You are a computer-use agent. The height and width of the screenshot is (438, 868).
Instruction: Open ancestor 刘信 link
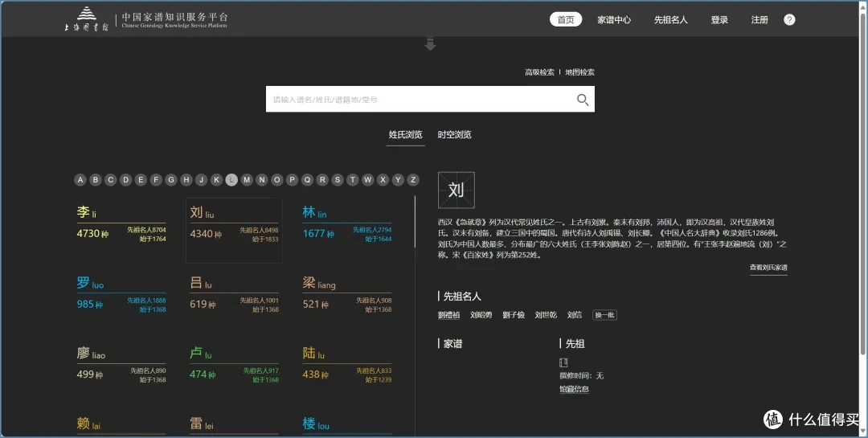(x=575, y=315)
